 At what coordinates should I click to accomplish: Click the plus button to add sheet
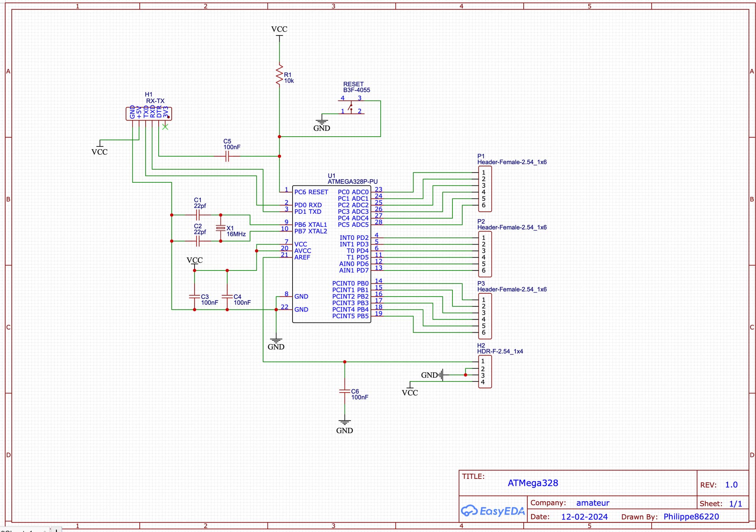pos(56,530)
